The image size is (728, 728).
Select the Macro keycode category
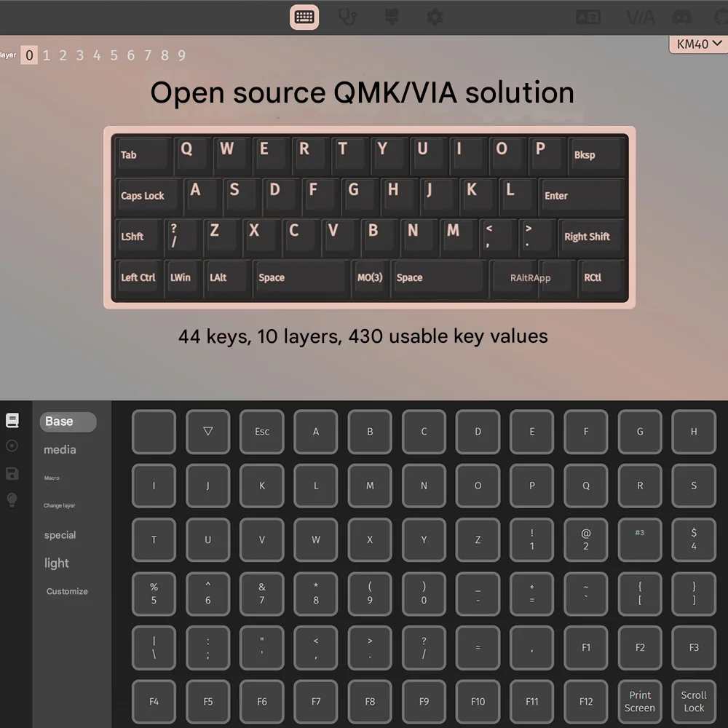pos(52,478)
